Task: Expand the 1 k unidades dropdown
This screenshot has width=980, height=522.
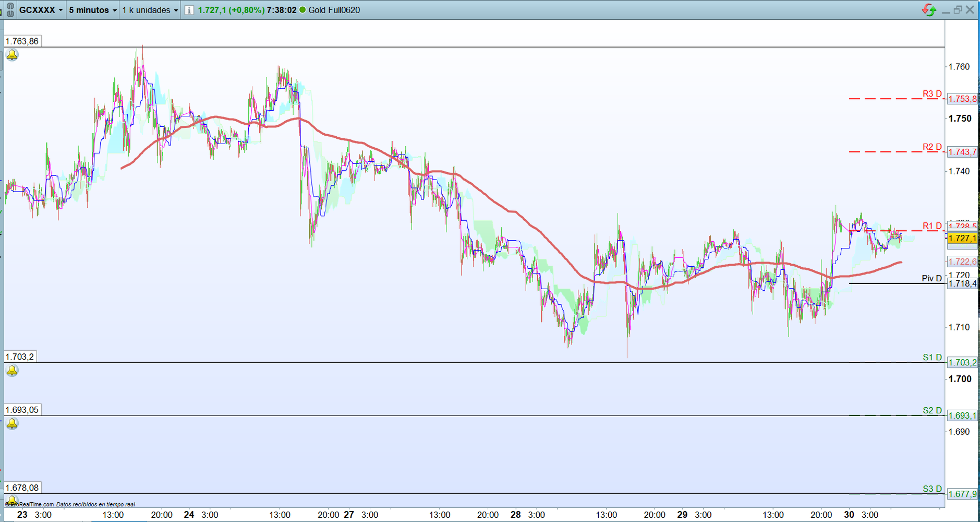Action: [x=150, y=10]
